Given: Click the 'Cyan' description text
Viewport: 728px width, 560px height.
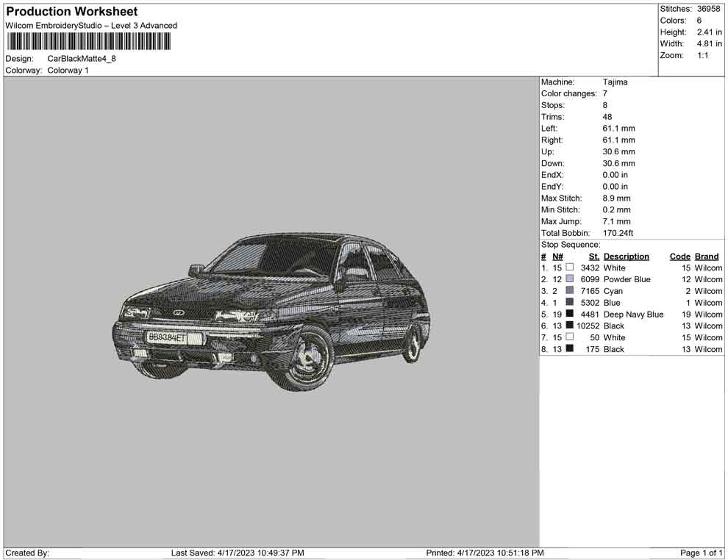Looking at the screenshot, I should pos(613,291).
